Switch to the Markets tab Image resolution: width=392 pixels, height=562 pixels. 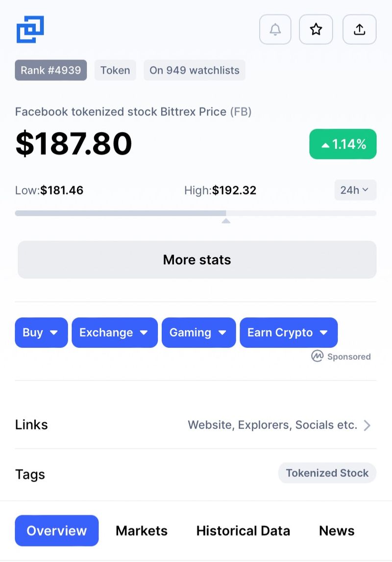pos(142,531)
